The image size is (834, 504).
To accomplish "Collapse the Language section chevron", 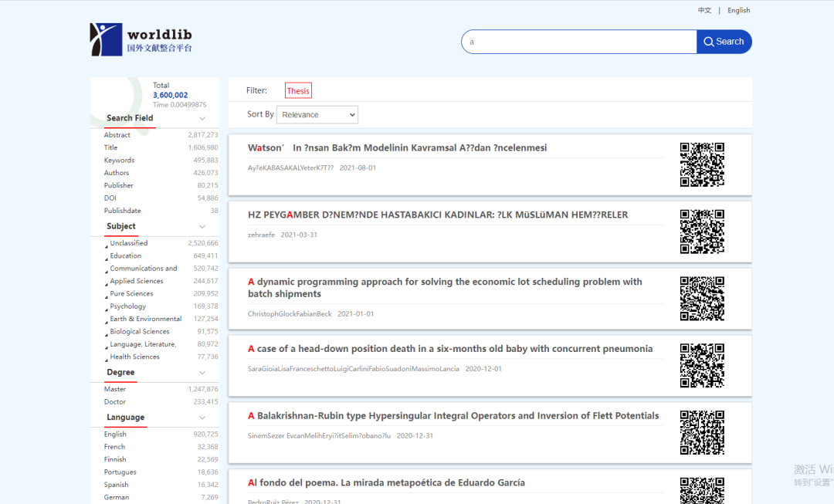I will pyautogui.click(x=202, y=418).
